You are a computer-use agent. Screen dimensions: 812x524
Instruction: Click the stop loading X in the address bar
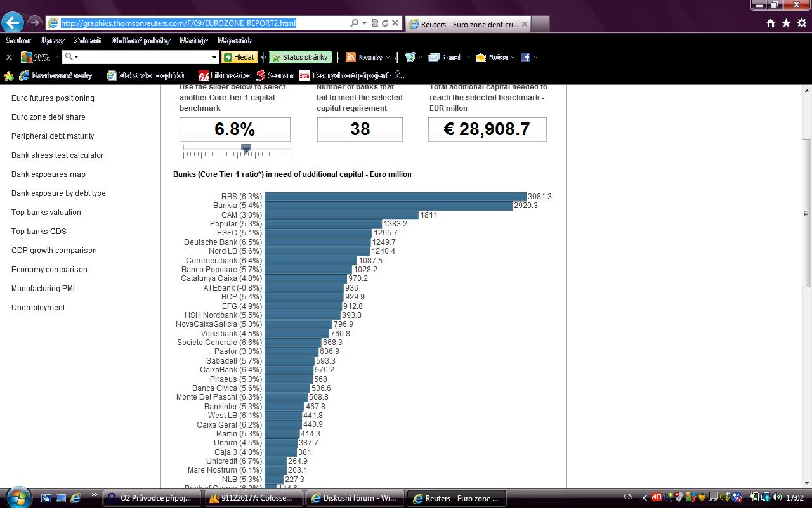[x=395, y=23]
